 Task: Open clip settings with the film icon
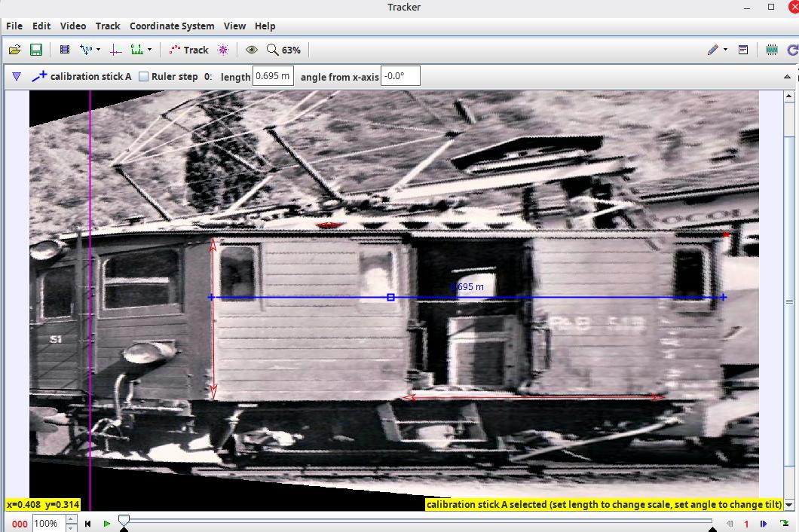(x=65, y=50)
